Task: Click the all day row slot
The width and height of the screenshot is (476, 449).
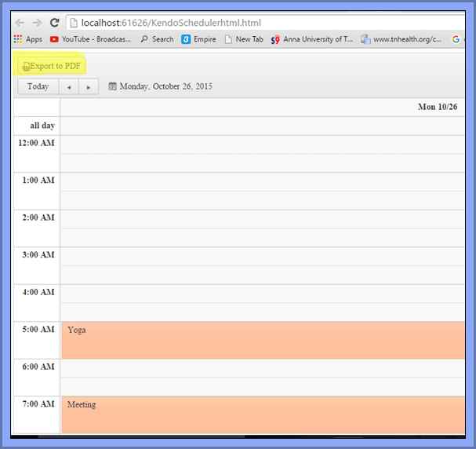Action: [262, 126]
